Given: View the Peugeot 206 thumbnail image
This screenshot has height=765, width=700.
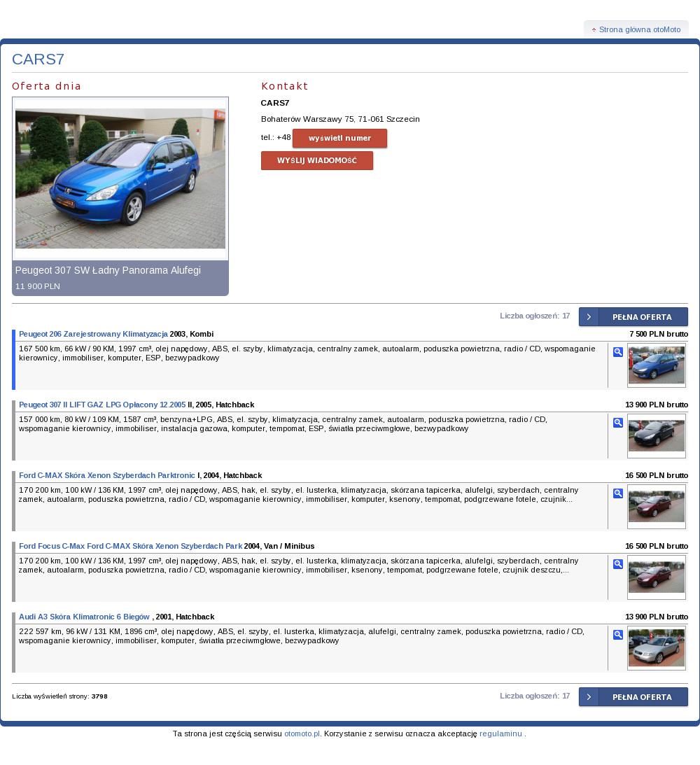Looking at the screenshot, I should tap(656, 365).
